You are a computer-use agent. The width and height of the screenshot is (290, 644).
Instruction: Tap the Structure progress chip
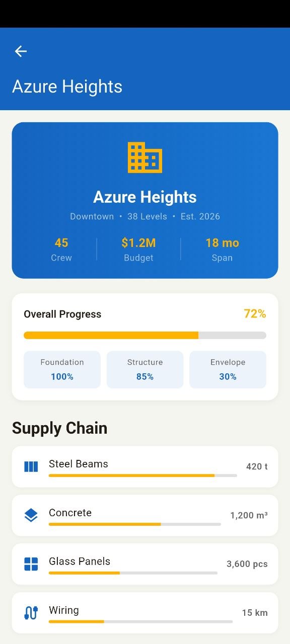pyautogui.click(x=145, y=369)
